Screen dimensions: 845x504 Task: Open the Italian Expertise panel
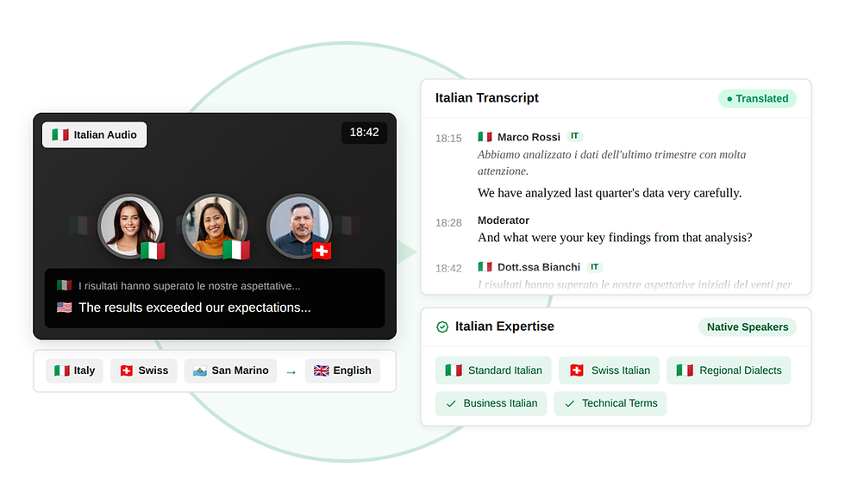[x=504, y=327]
